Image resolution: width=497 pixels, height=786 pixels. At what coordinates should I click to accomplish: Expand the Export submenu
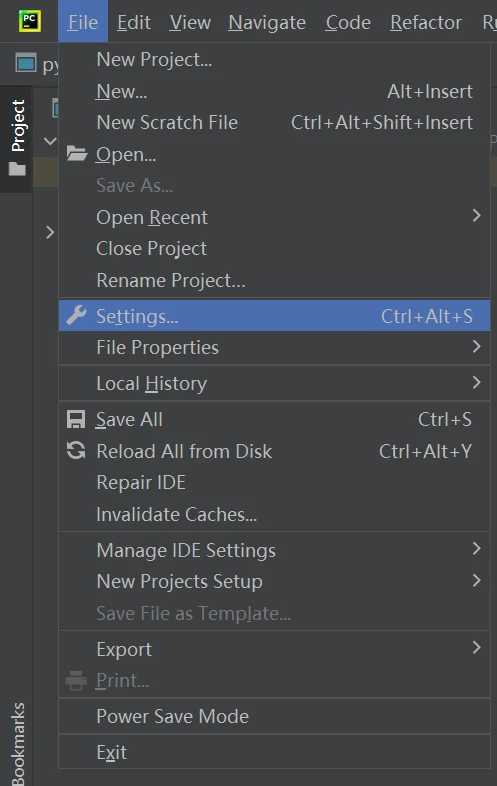click(x=274, y=649)
